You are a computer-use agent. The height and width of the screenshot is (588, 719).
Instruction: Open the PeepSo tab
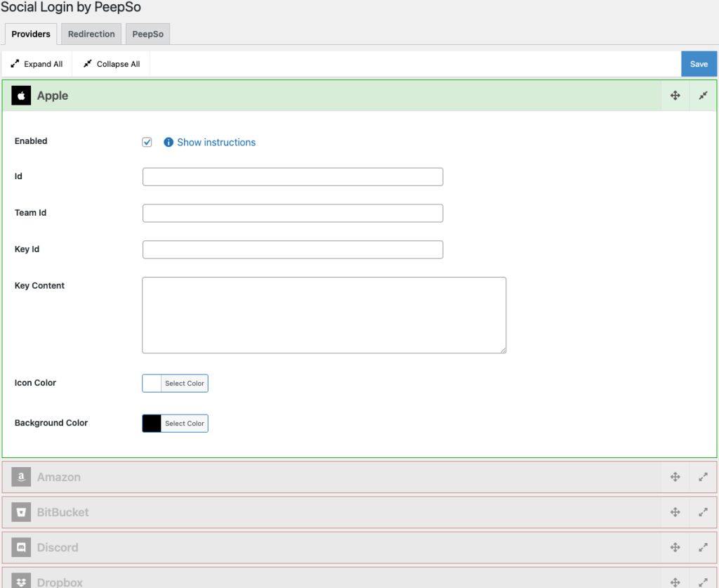pyautogui.click(x=147, y=34)
